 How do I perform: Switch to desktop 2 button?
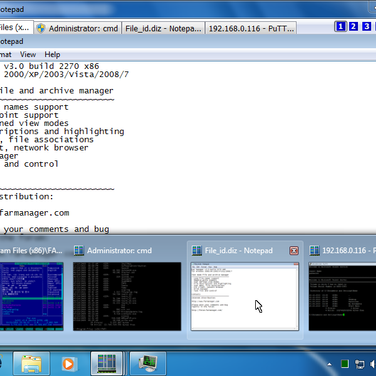353,26
